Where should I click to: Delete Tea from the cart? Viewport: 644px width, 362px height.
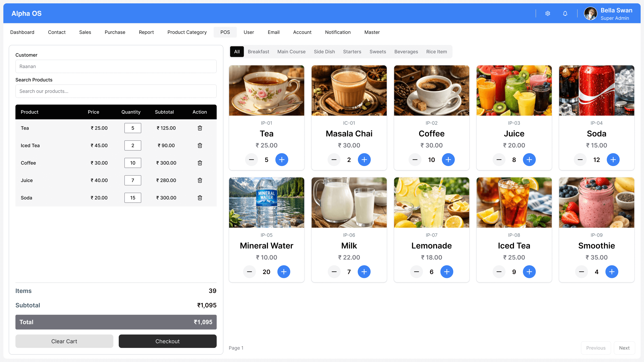(200, 128)
